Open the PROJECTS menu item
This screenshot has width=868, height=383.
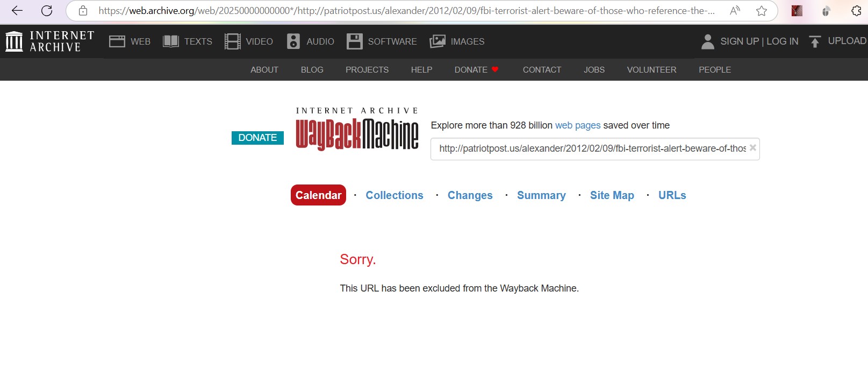coord(367,70)
